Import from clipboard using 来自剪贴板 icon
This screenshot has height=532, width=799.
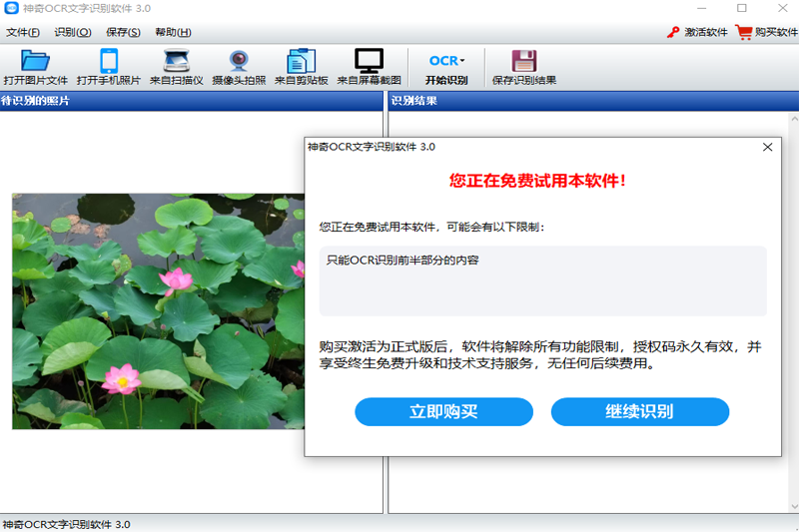[301, 60]
